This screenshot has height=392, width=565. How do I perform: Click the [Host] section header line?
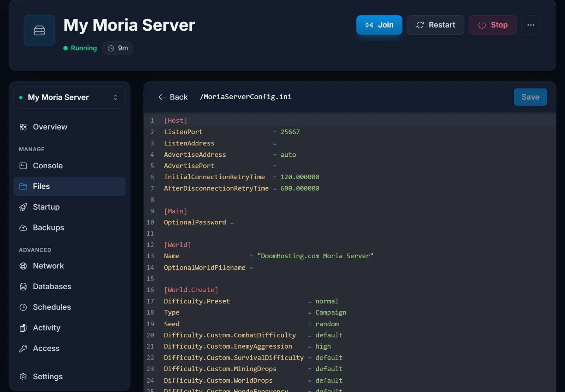[176, 121]
